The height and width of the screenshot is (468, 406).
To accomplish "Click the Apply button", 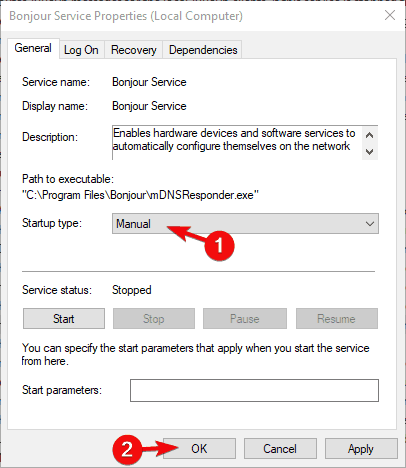I will point(361,449).
